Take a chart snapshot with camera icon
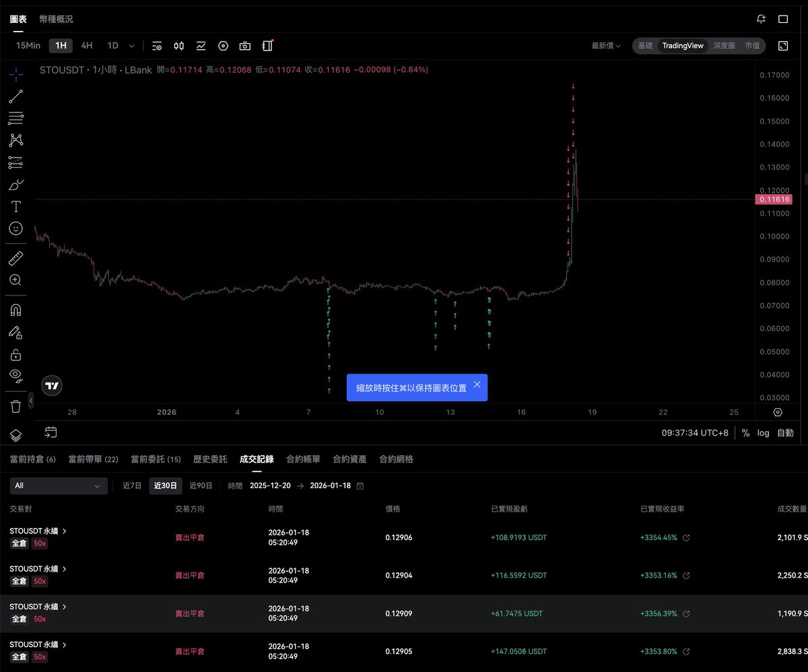This screenshot has height=672, width=808. pos(245,46)
